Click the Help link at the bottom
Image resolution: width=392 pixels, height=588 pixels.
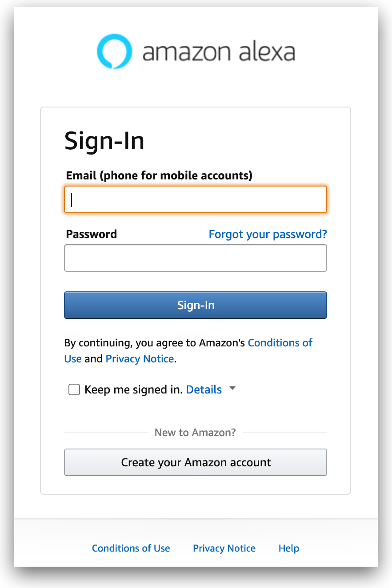pos(288,548)
